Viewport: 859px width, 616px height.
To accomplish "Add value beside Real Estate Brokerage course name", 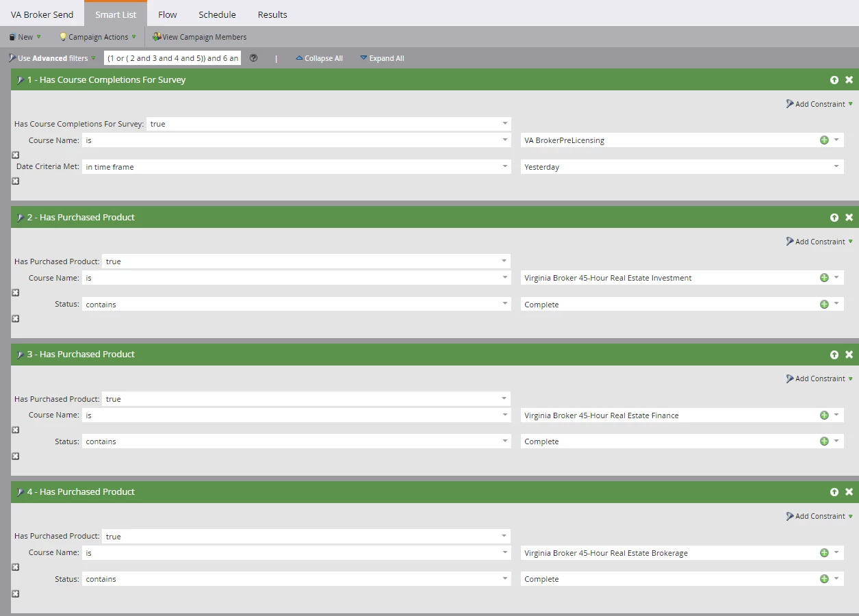I will click(x=824, y=553).
